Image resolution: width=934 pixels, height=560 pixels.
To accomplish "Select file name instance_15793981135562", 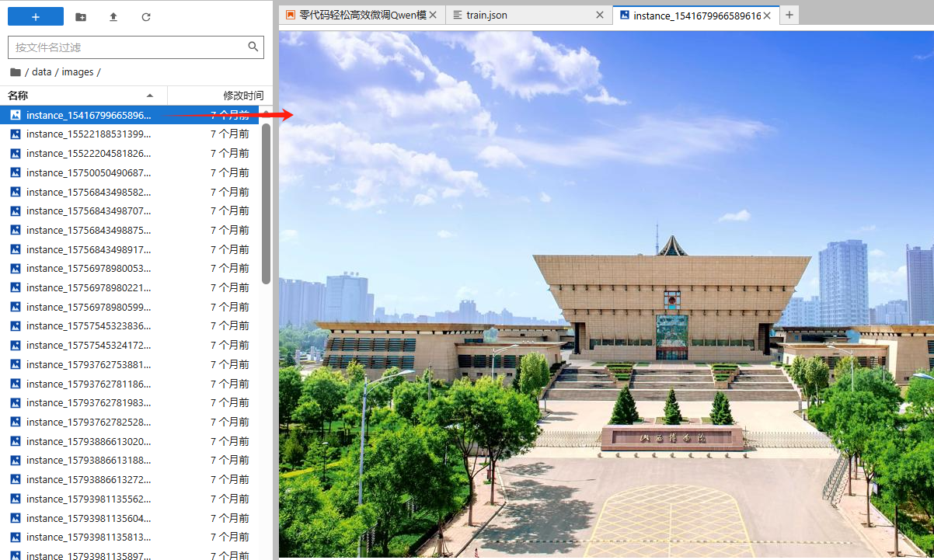I will pos(89,499).
